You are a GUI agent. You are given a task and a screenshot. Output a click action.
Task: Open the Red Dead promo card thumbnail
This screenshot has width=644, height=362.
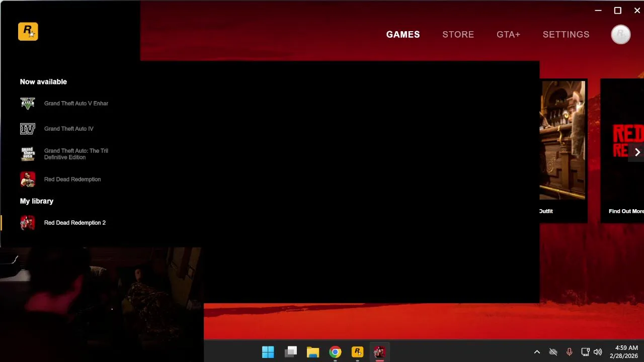623,140
